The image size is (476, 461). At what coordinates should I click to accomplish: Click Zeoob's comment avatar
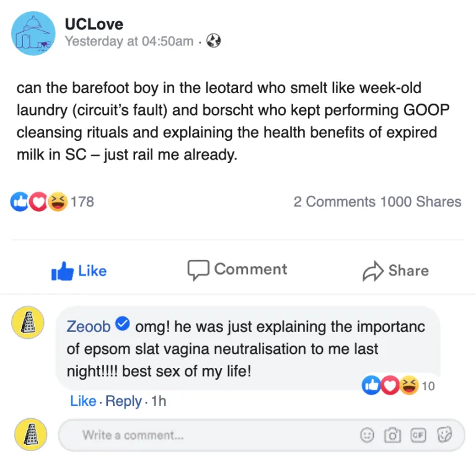[29, 322]
